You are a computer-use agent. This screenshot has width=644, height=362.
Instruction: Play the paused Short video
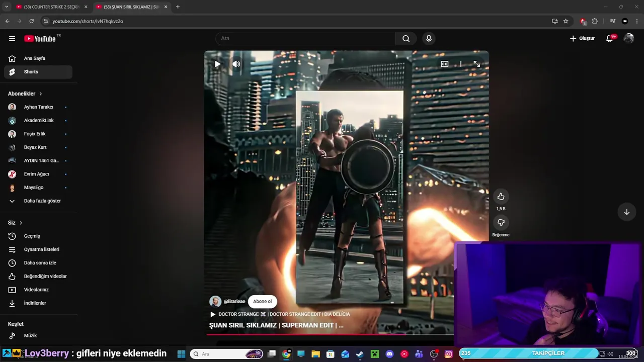(217, 64)
